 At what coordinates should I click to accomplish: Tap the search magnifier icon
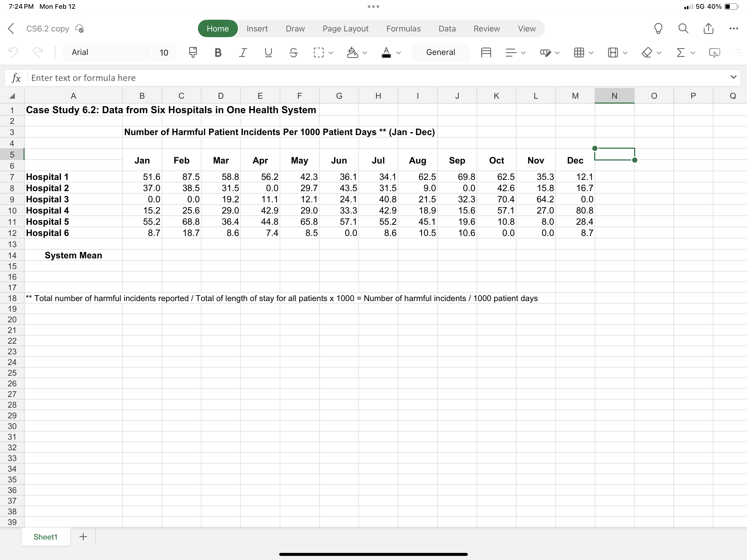[683, 29]
